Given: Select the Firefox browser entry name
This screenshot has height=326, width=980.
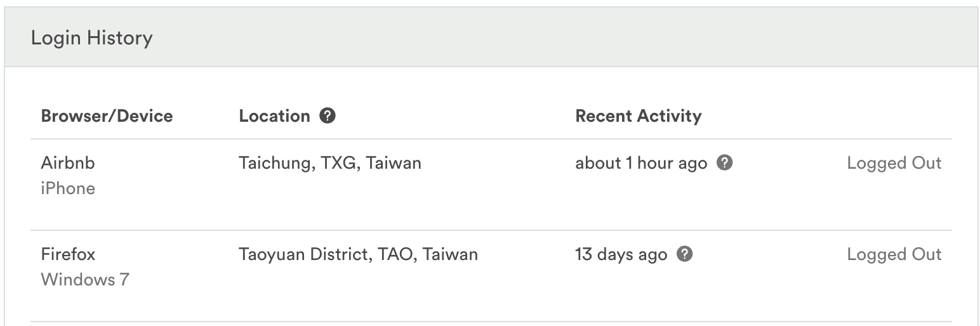Looking at the screenshot, I should 68,254.
